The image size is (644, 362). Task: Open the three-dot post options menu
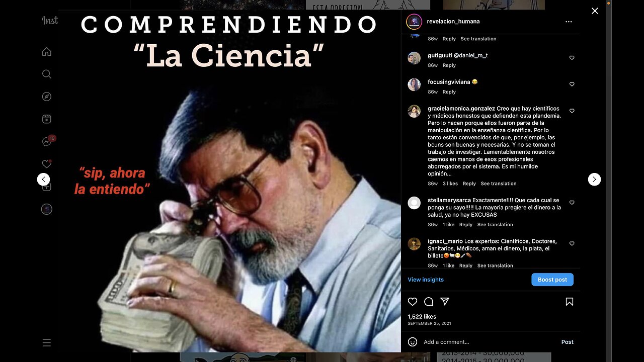pyautogui.click(x=569, y=22)
